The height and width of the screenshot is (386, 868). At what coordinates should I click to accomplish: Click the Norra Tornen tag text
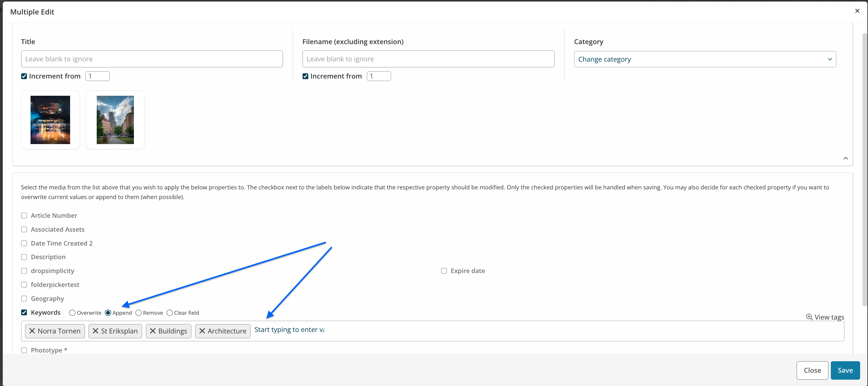click(x=59, y=331)
